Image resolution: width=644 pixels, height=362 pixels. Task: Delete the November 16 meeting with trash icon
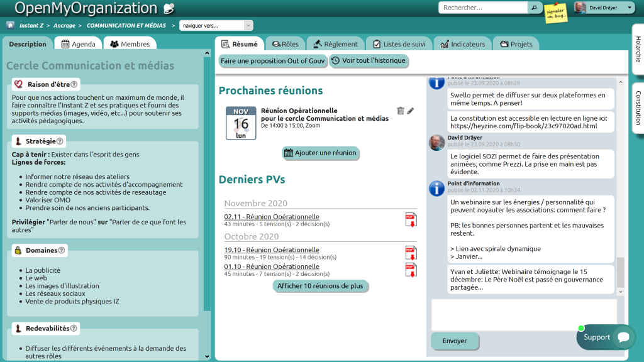(x=401, y=111)
